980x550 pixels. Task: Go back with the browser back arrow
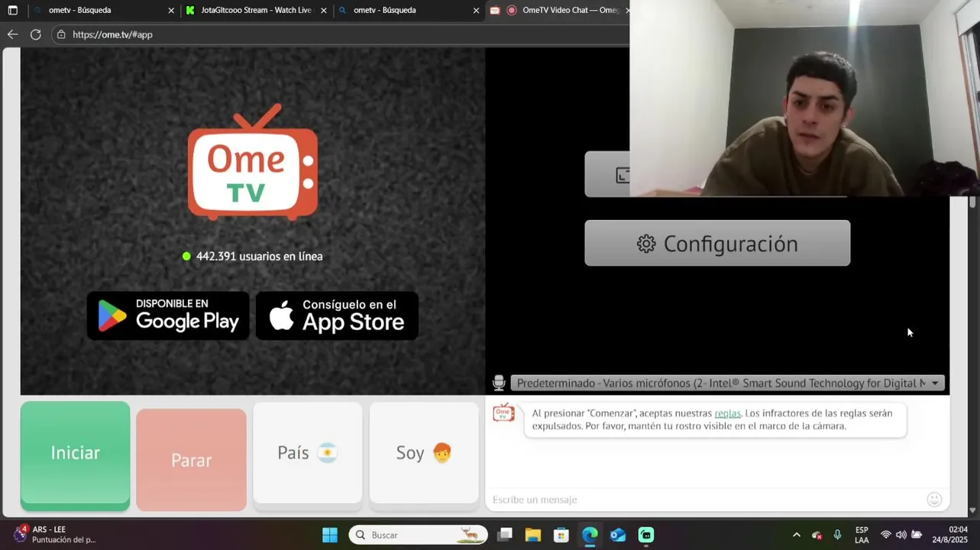[12, 34]
